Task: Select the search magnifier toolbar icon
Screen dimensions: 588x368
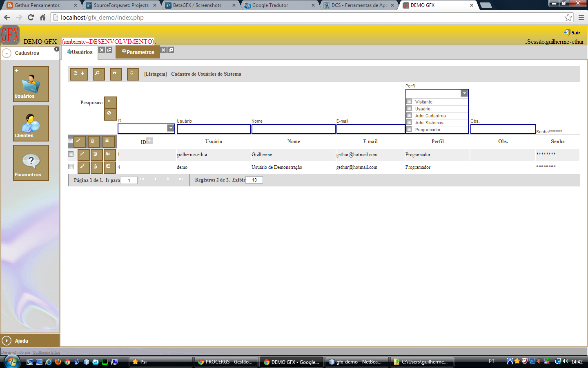Action: coord(98,74)
